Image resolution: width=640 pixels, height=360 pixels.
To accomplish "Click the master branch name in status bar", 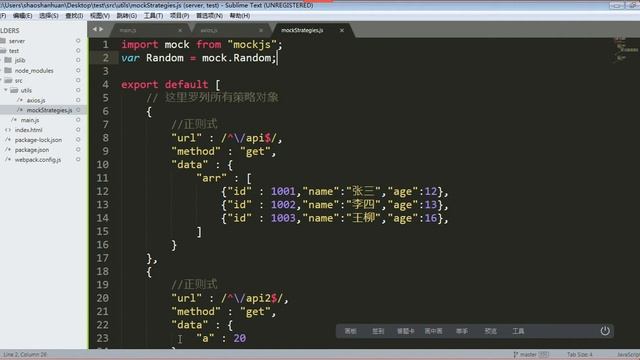I will (529, 354).
